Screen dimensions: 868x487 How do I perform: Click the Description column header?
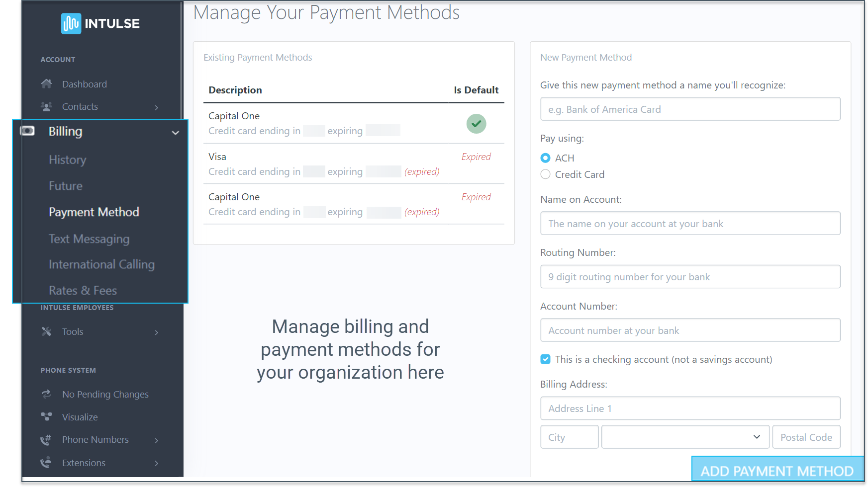(x=235, y=90)
